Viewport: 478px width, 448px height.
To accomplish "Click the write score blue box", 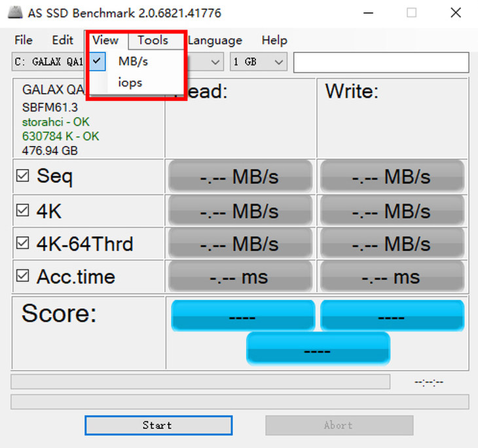I will pos(392,316).
